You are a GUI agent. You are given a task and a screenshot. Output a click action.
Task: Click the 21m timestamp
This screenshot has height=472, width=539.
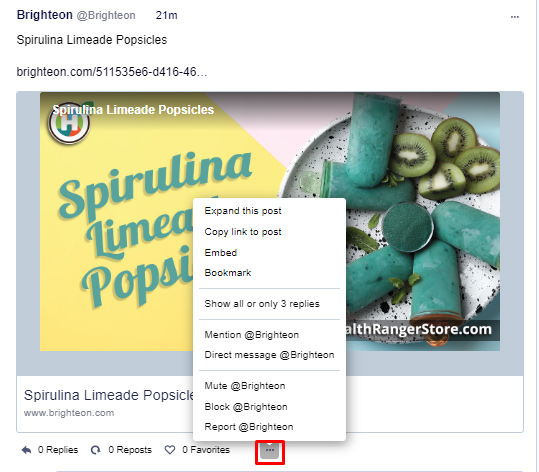point(166,15)
